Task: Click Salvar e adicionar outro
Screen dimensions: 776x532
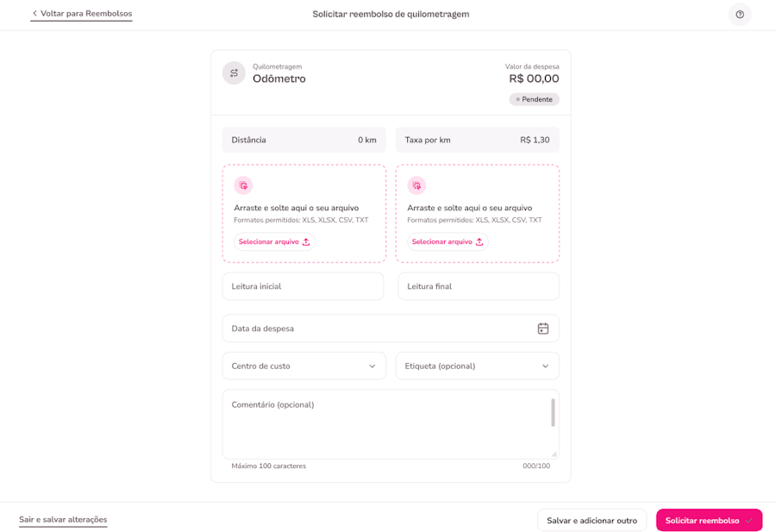Action: point(591,520)
